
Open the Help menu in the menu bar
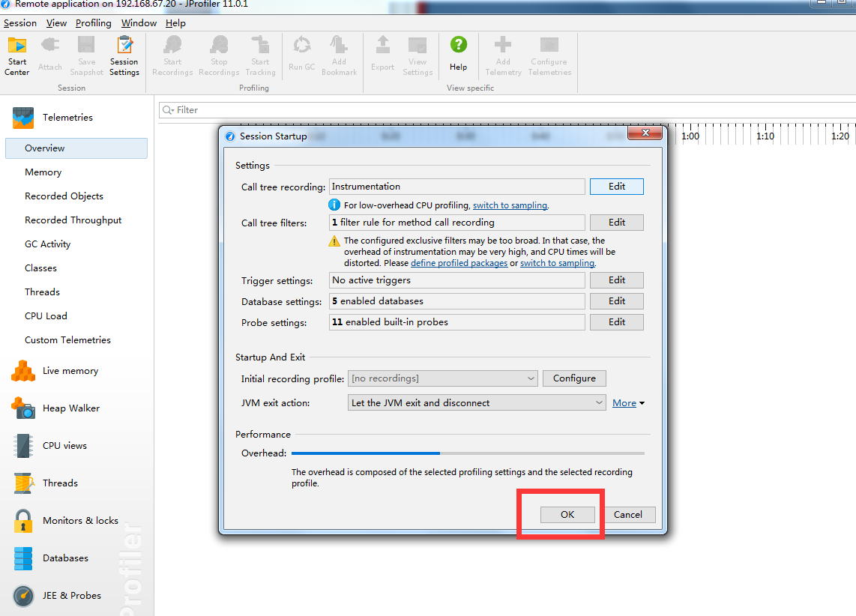(x=176, y=23)
